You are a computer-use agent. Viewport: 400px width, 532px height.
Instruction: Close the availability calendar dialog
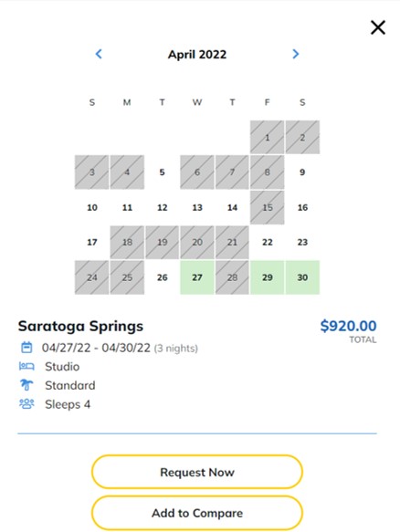pyautogui.click(x=378, y=27)
